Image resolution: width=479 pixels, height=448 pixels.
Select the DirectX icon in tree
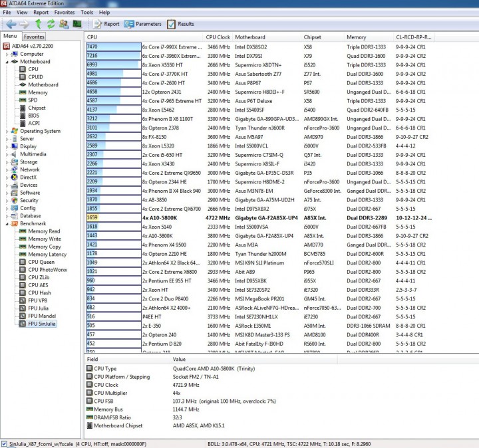[x=15, y=177]
